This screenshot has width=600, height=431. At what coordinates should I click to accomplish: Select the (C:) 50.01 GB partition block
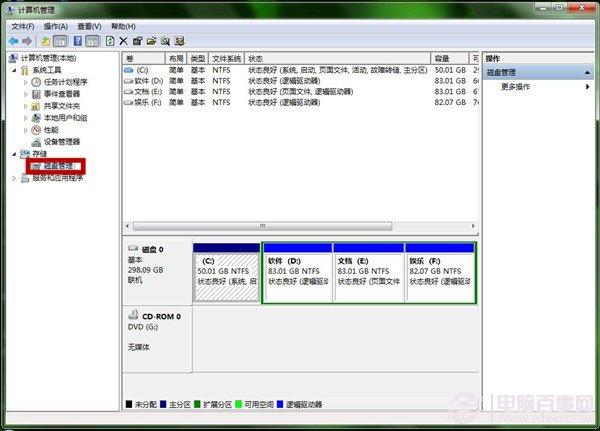(x=227, y=273)
